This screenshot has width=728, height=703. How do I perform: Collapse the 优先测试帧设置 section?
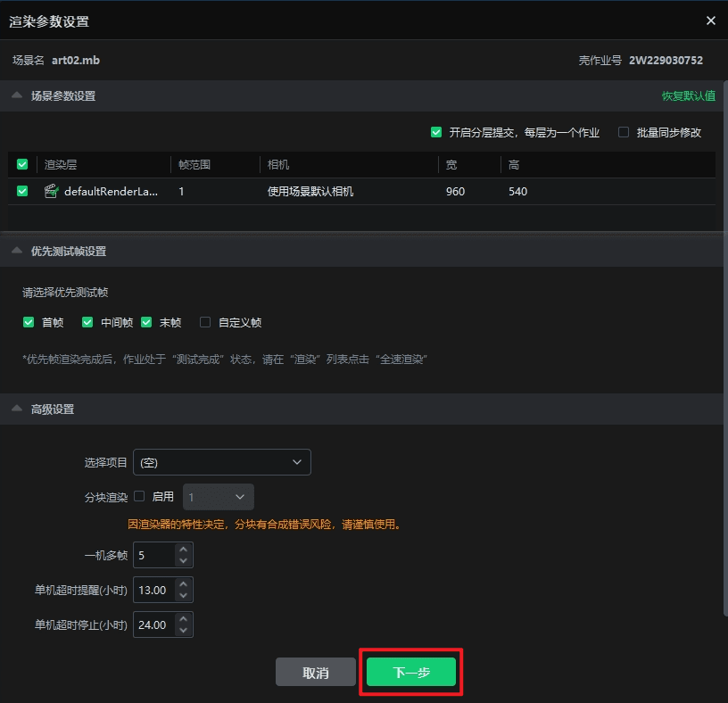tap(17, 252)
